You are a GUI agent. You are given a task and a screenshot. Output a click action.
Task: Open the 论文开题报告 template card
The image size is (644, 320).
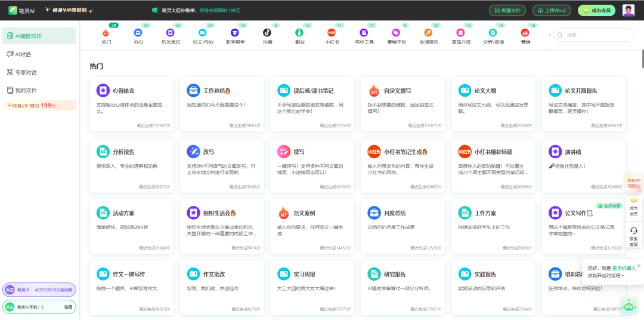[584, 104]
